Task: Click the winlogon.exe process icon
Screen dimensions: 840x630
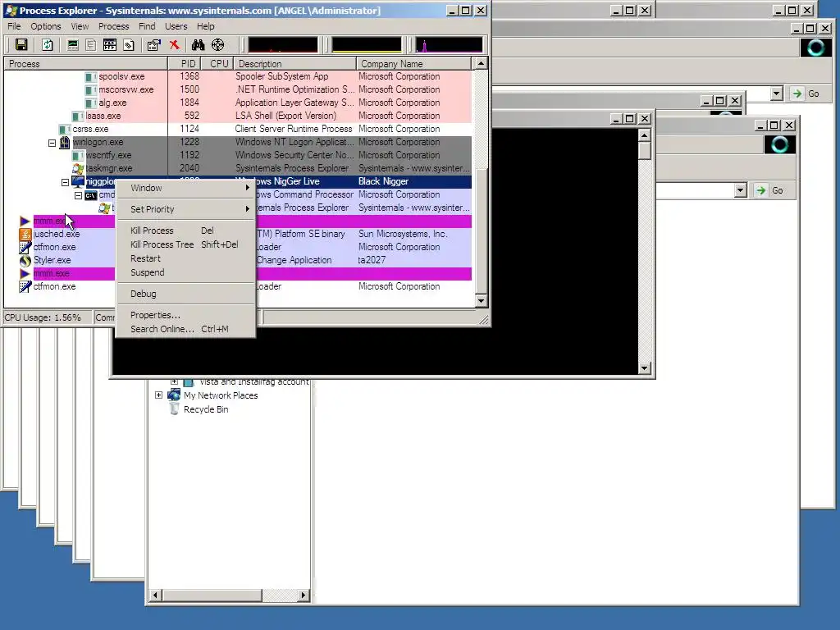Action: coord(65,142)
